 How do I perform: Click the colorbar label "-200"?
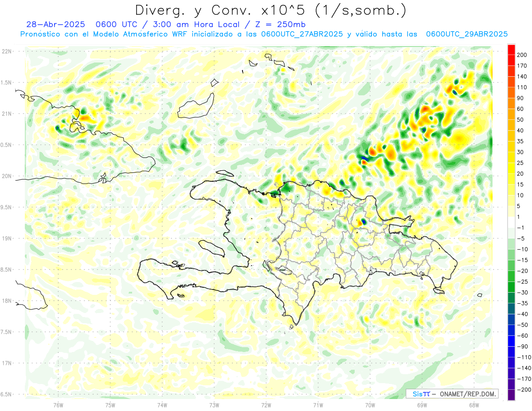[525, 390]
